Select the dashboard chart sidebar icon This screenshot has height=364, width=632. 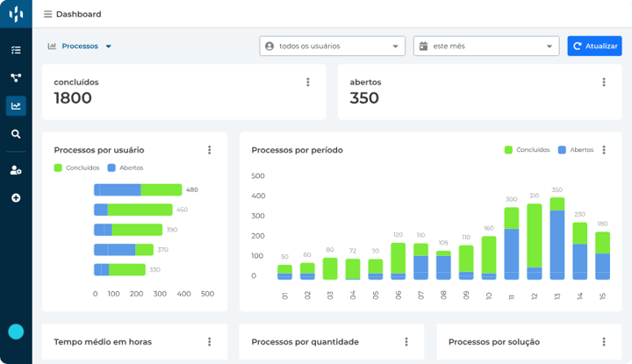point(16,106)
